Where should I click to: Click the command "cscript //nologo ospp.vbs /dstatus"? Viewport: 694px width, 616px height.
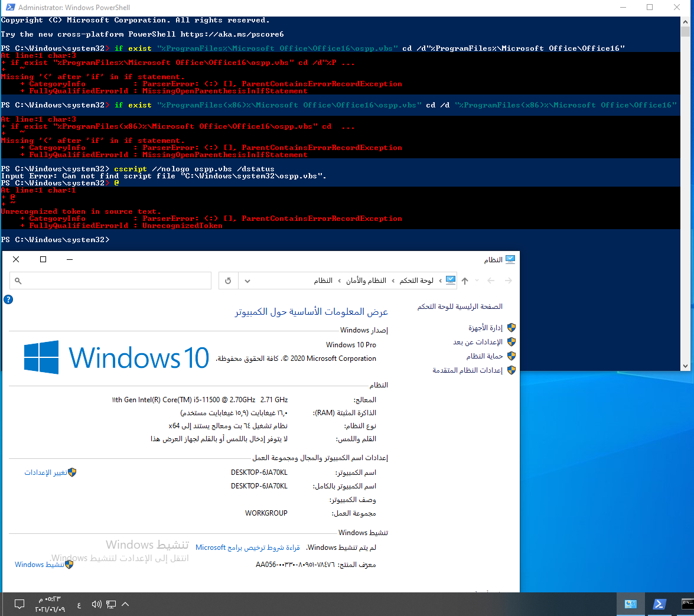point(194,168)
